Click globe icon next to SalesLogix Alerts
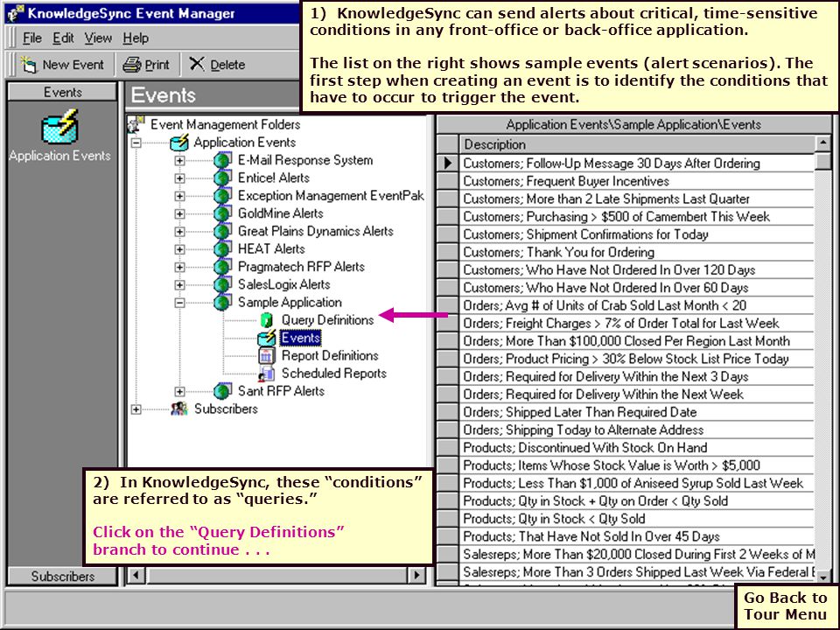The image size is (840, 630). click(x=222, y=284)
